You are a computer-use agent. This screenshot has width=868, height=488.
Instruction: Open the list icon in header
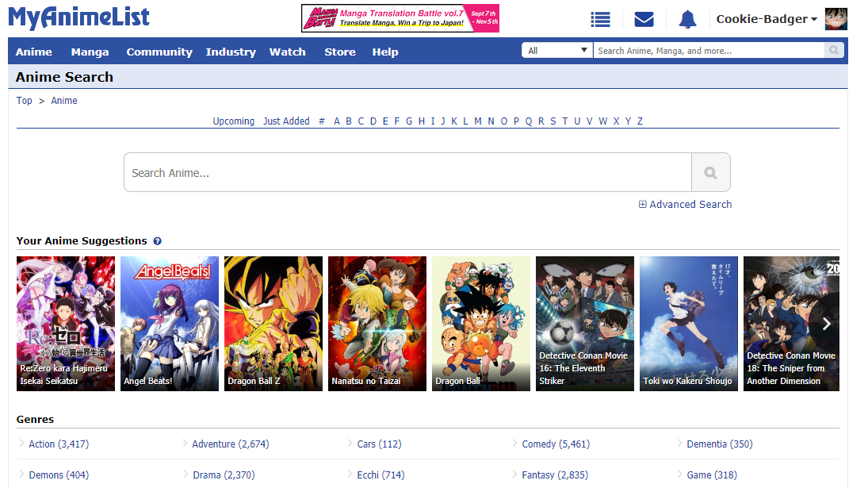coord(601,20)
